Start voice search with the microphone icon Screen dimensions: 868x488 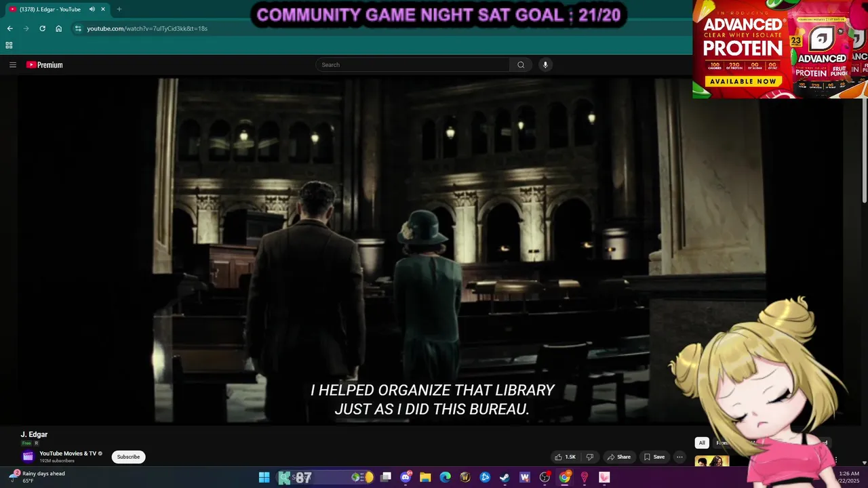click(x=545, y=65)
